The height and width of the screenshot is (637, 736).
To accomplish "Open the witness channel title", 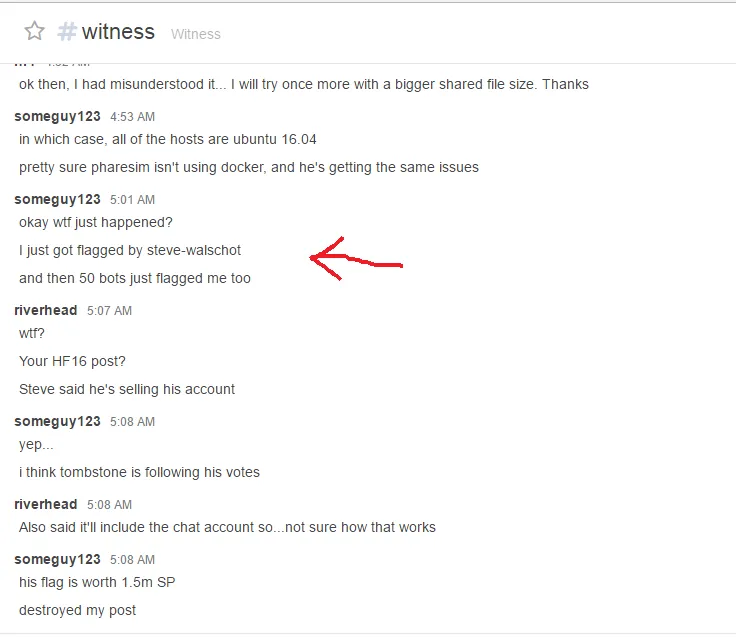I will [118, 32].
